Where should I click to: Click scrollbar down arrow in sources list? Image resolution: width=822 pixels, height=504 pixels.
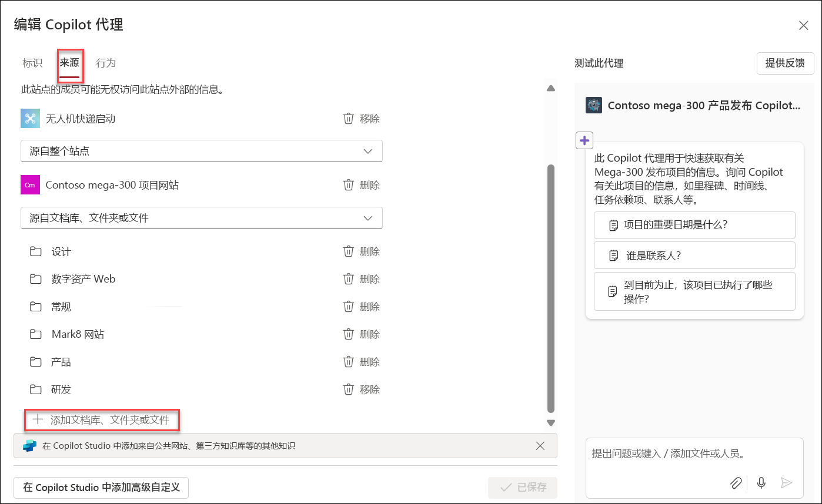coord(551,422)
